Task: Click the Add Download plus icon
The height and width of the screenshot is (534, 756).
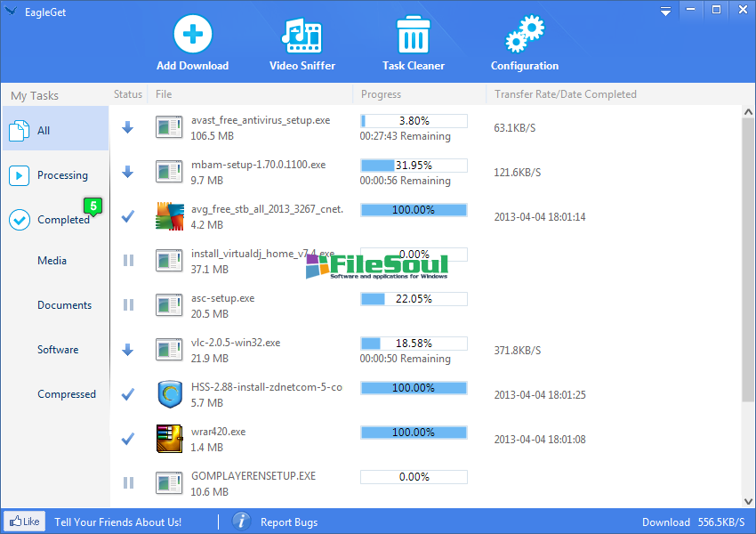Action: pos(192,36)
